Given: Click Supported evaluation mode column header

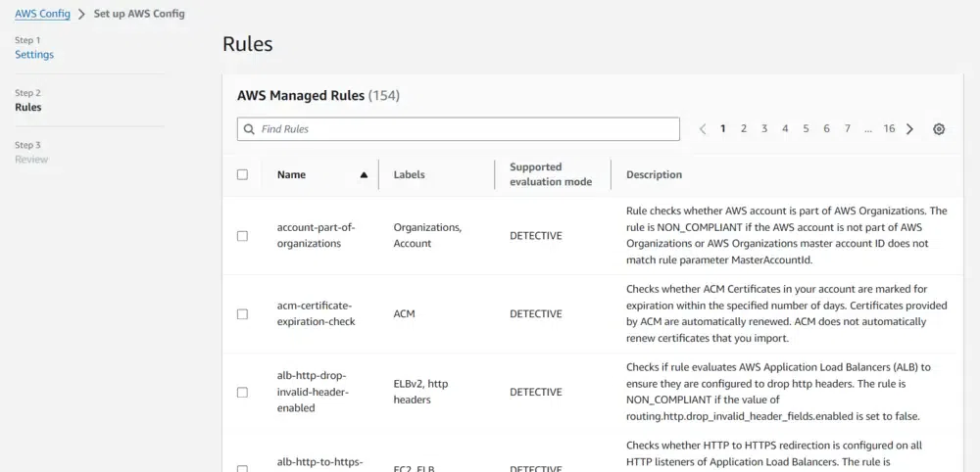Looking at the screenshot, I should click(551, 175).
